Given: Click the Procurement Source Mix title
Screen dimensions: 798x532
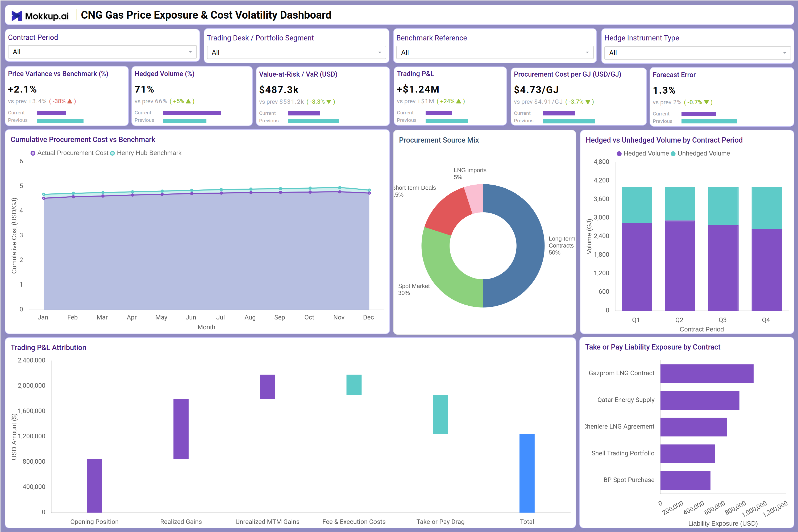Looking at the screenshot, I should coord(439,140).
